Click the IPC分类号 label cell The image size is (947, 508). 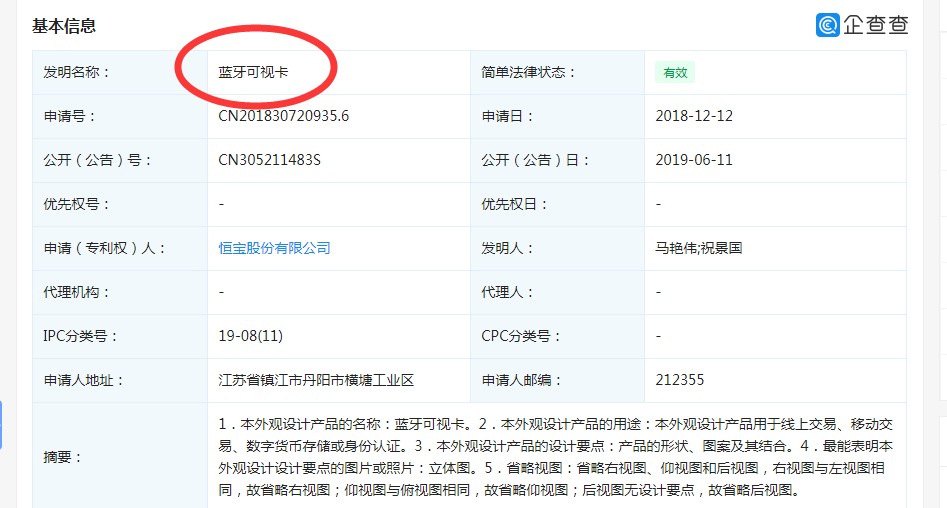point(120,336)
